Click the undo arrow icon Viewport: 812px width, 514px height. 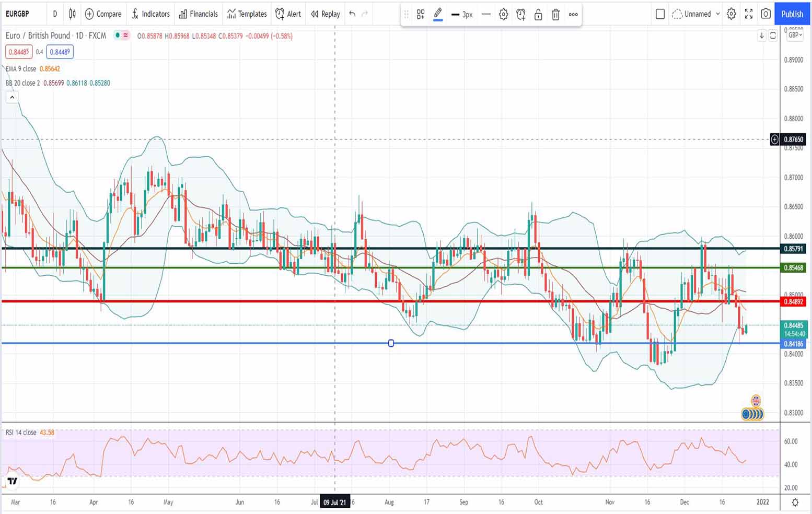point(351,14)
